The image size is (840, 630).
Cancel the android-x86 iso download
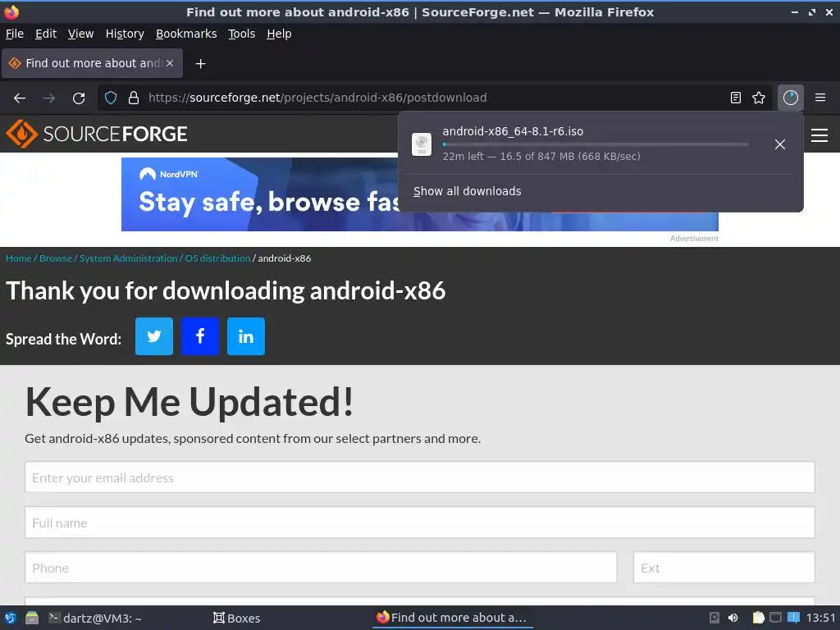click(x=779, y=144)
